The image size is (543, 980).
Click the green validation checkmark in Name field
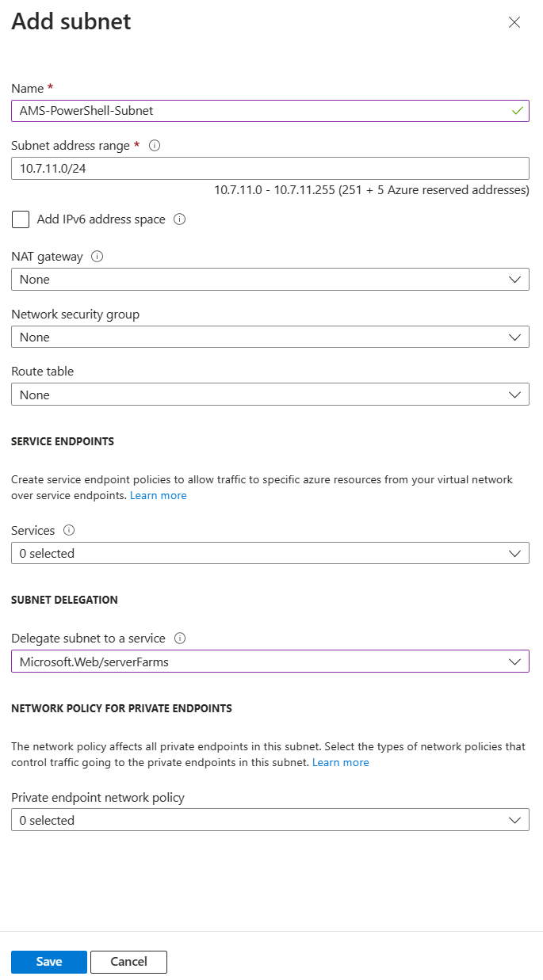[518, 110]
